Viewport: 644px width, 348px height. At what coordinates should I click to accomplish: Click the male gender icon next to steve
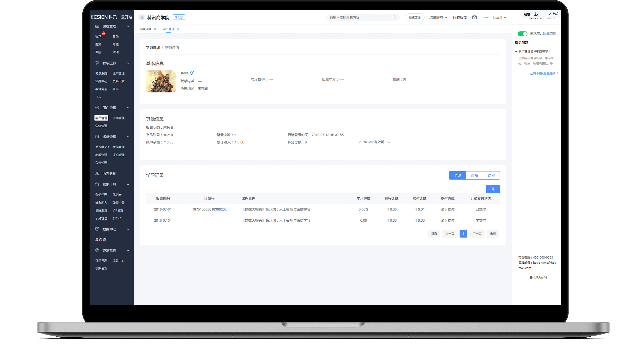[192, 73]
